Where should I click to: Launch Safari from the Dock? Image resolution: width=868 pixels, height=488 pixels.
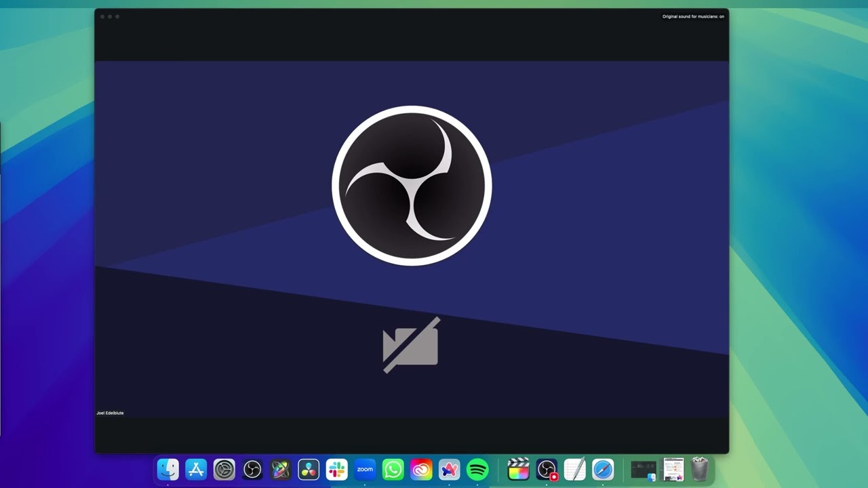click(603, 469)
